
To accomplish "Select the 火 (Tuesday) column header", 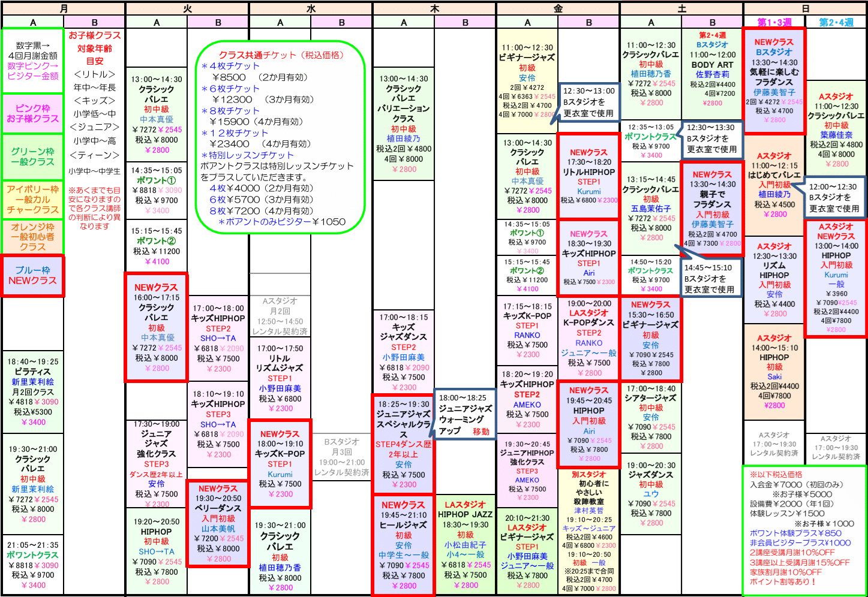I will (x=187, y=9).
